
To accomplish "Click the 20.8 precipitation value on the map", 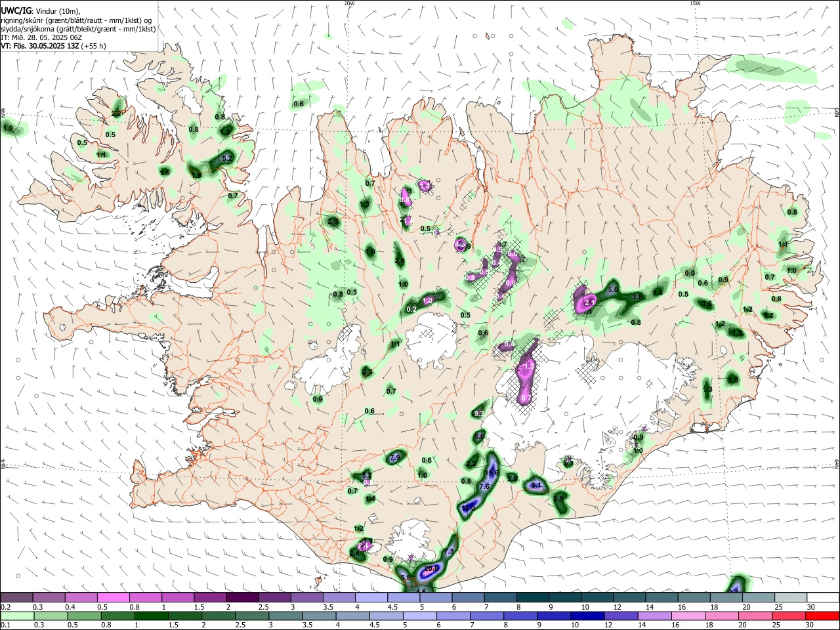I will point(431,568).
